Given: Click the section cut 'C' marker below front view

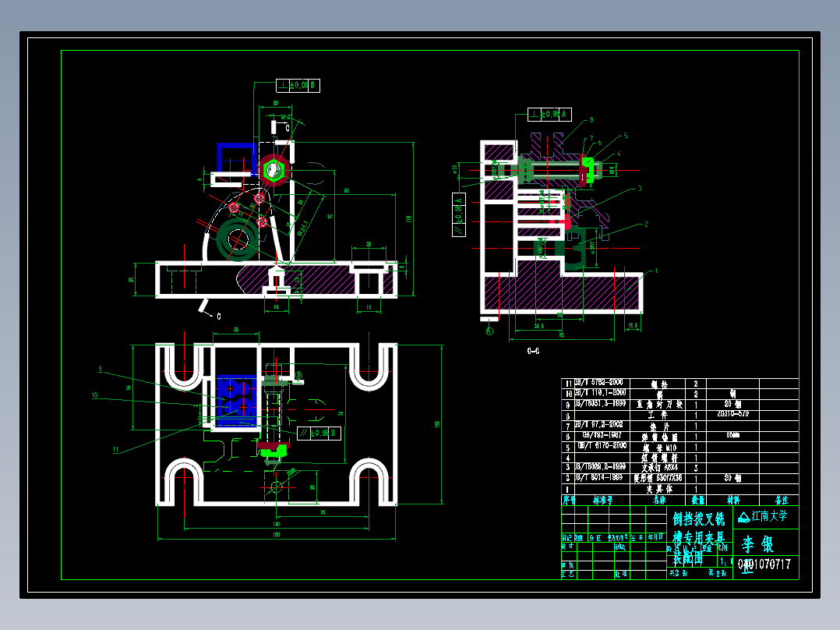Looking at the screenshot, I should pos(218,317).
